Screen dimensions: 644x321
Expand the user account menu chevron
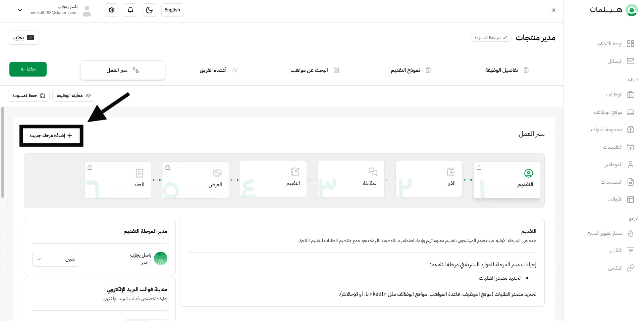tap(20, 10)
